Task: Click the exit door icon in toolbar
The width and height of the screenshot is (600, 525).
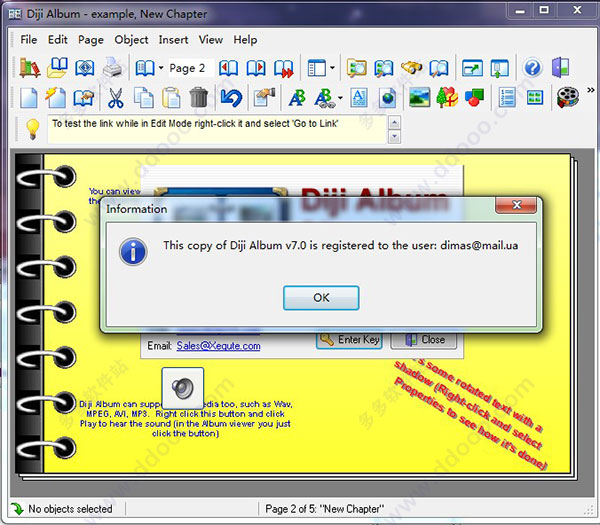Action: [x=560, y=67]
